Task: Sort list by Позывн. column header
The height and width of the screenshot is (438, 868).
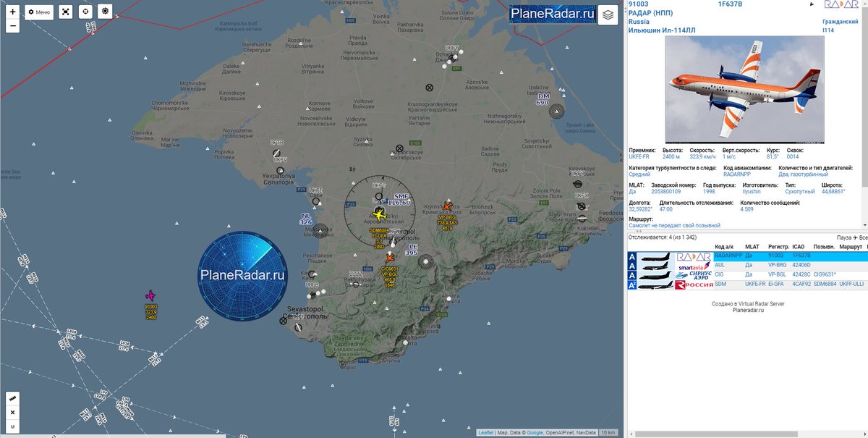Action: pos(825,247)
